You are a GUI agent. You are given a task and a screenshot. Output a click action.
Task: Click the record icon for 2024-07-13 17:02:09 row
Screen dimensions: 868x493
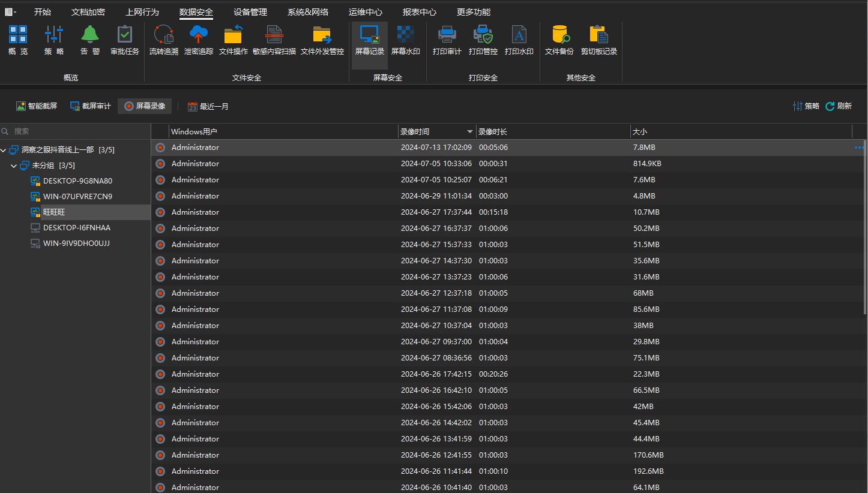click(160, 148)
